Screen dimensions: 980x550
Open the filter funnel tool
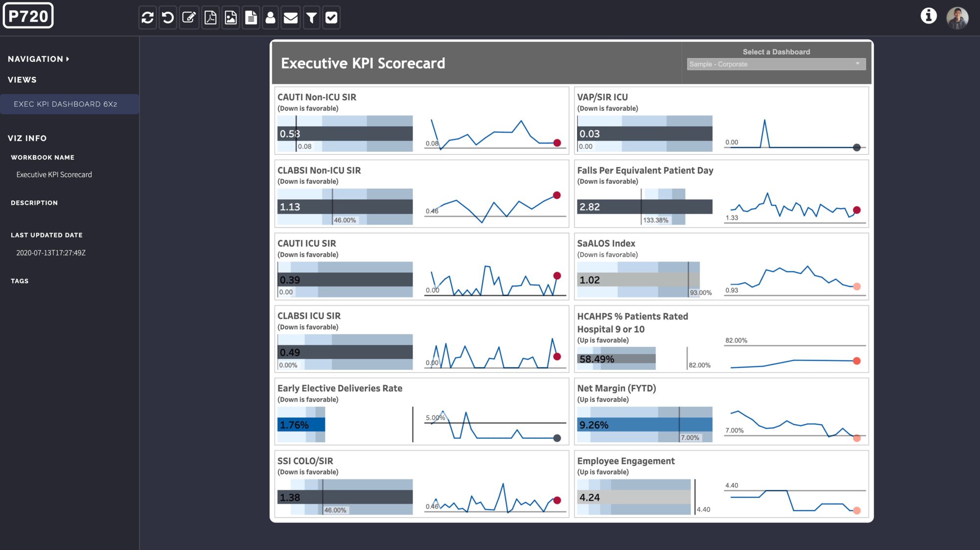(x=311, y=18)
